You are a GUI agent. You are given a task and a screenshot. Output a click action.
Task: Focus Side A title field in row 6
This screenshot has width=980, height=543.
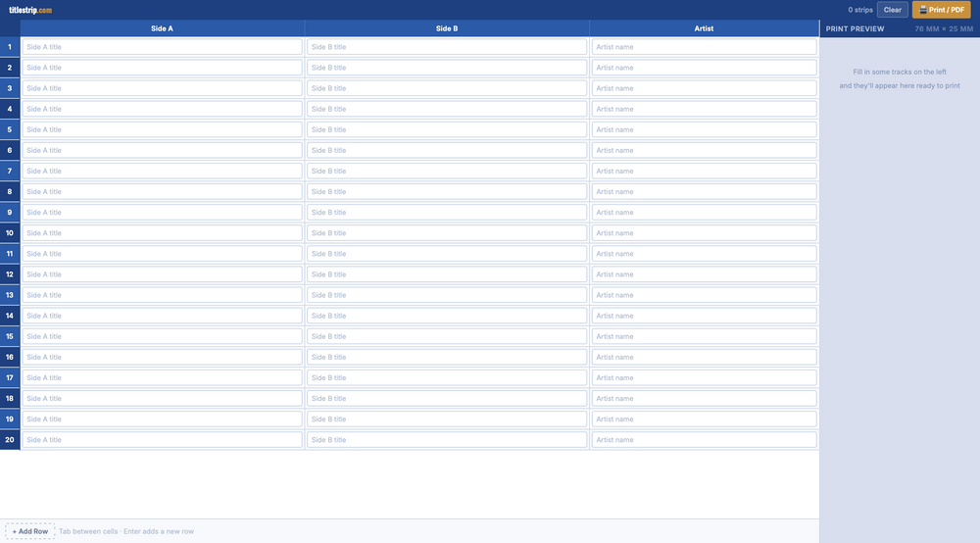pos(162,150)
